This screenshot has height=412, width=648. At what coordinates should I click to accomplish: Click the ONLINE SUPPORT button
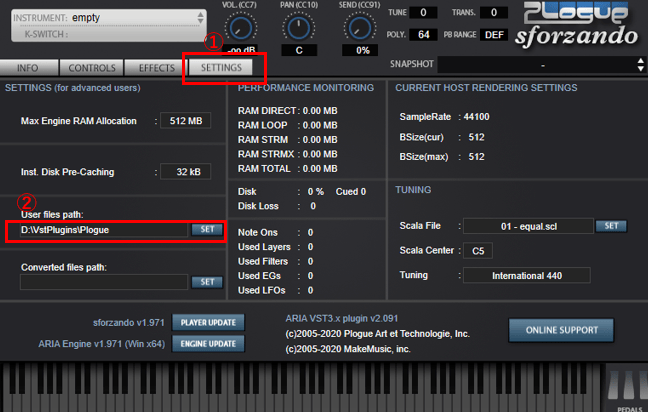point(561,330)
